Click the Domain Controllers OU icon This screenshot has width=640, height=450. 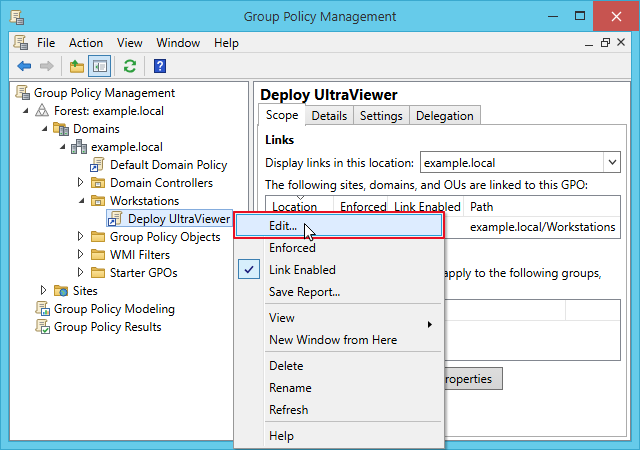tap(98, 183)
